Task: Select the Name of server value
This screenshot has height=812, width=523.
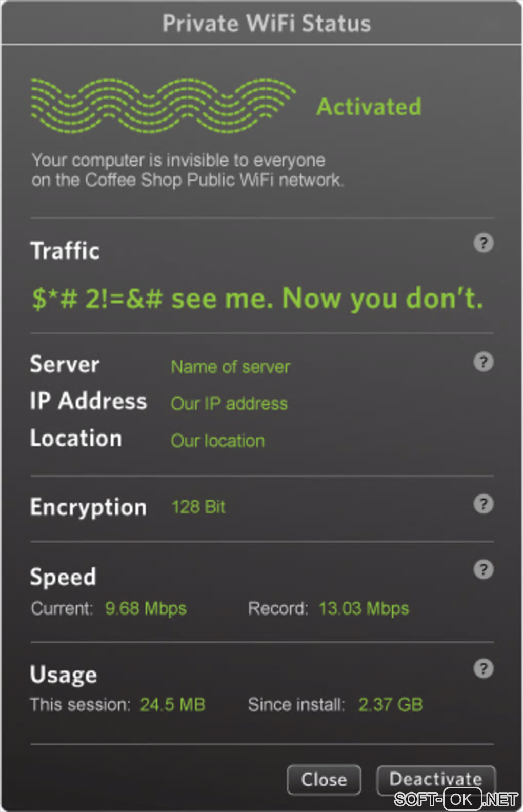Action: pyautogui.click(x=230, y=367)
